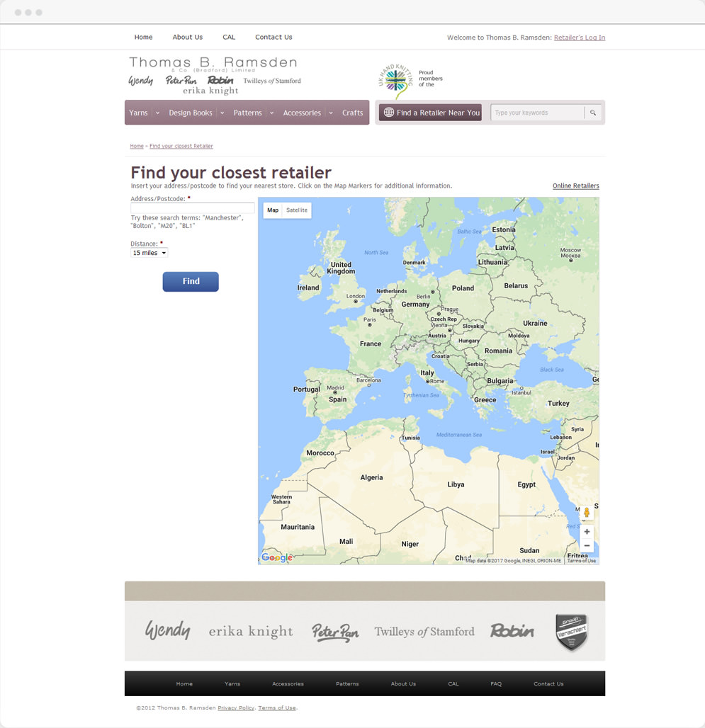Click the Verachtert Group shield badge
705x728 pixels.
[x=572, y=632]
